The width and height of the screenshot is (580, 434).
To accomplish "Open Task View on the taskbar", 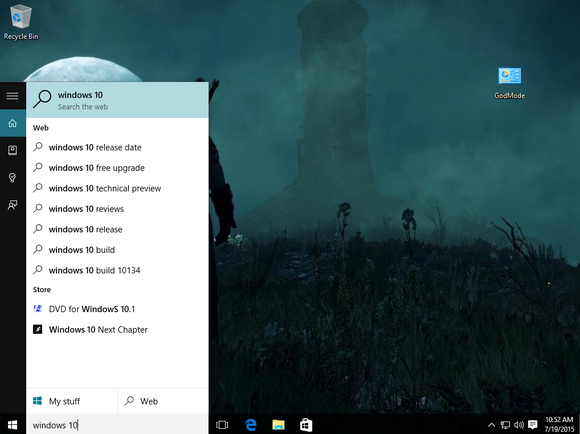I will [222, 425].
